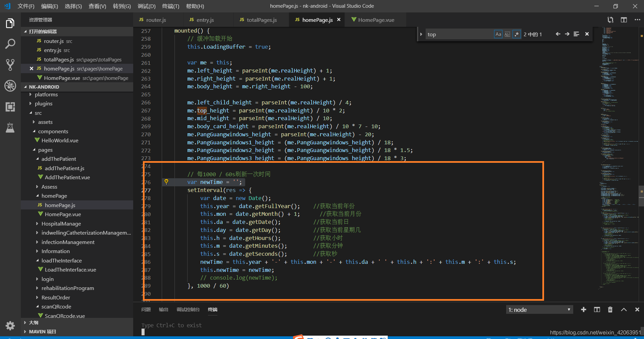The image size is (644, 339).
Task: Switch to the Debug Console panel tab
Action: [x=188, y=309]
